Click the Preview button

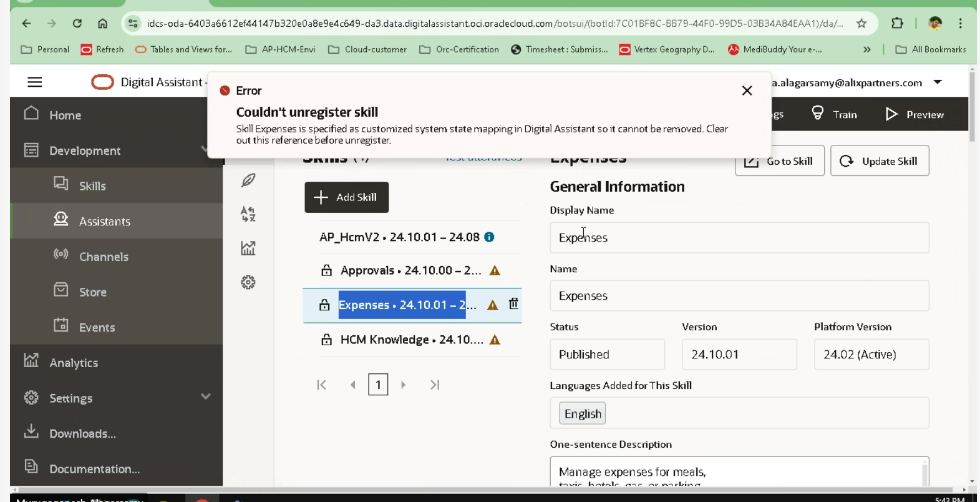click(915, 114)
